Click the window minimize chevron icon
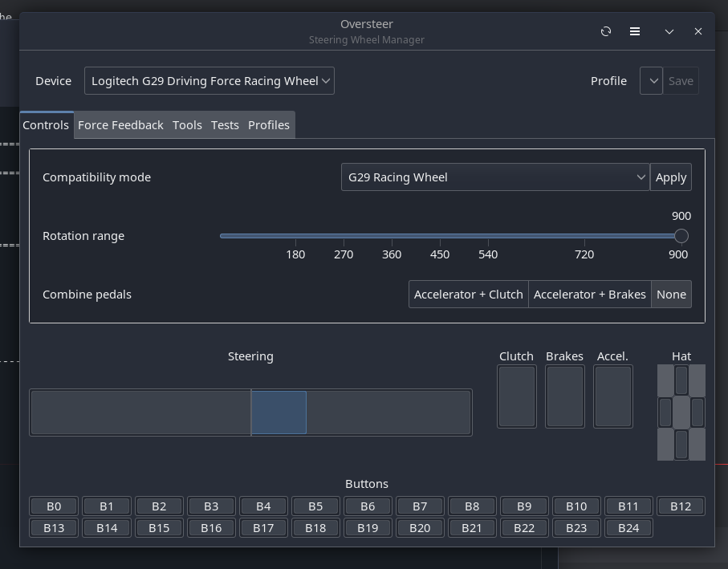The width and height of the screenshot is (728, 569). coord(669,31)
